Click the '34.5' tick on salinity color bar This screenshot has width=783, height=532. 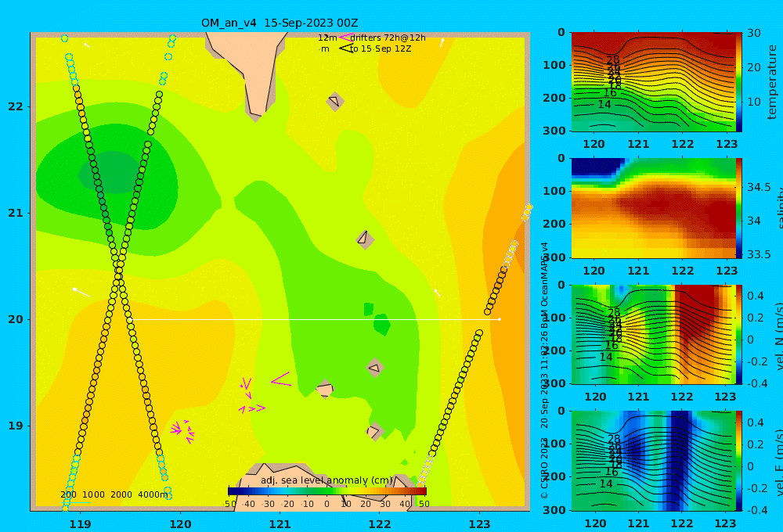[x=759, y=187]
